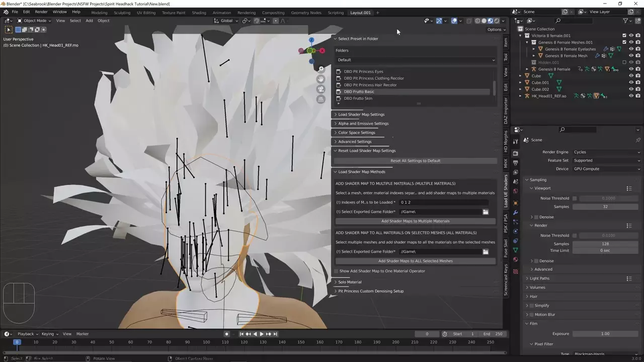Enable Show Add Shader Map to One Material

tap(337, 271)
